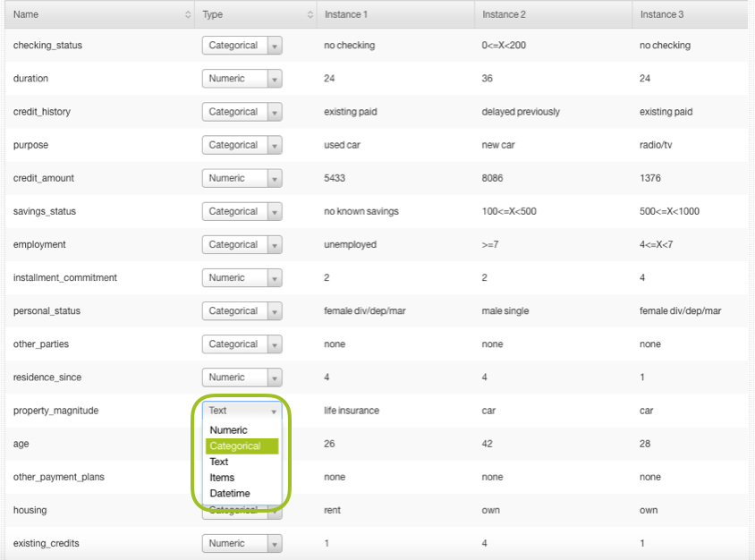755x560 pixels.
Task: Open the dropdown arrow for checking_status type
Action: (275, 45)
